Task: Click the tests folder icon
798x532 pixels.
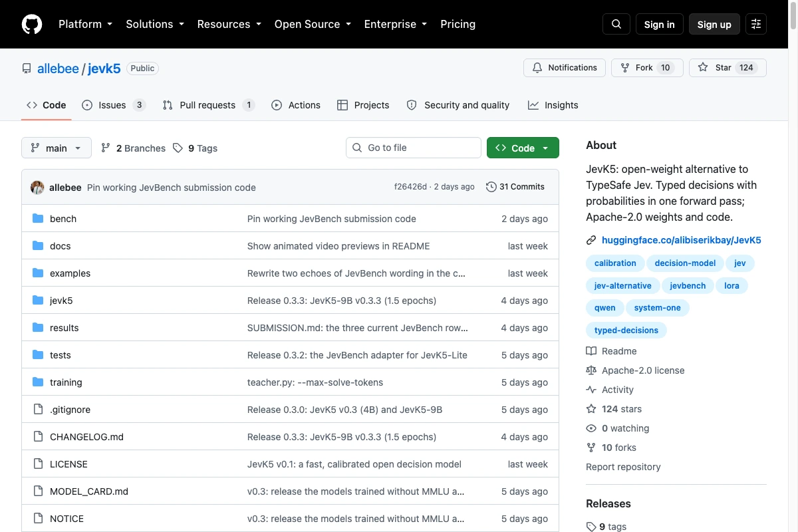Action: click(38, 355)
